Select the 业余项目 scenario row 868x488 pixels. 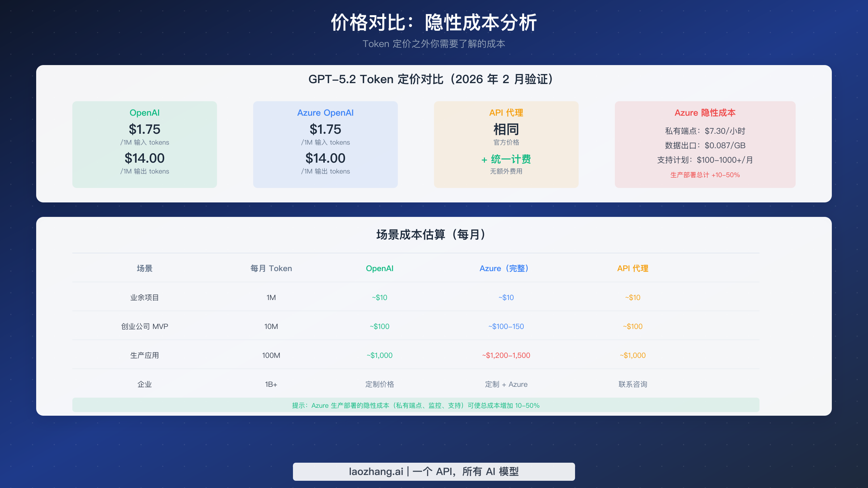tap(145, 297)
